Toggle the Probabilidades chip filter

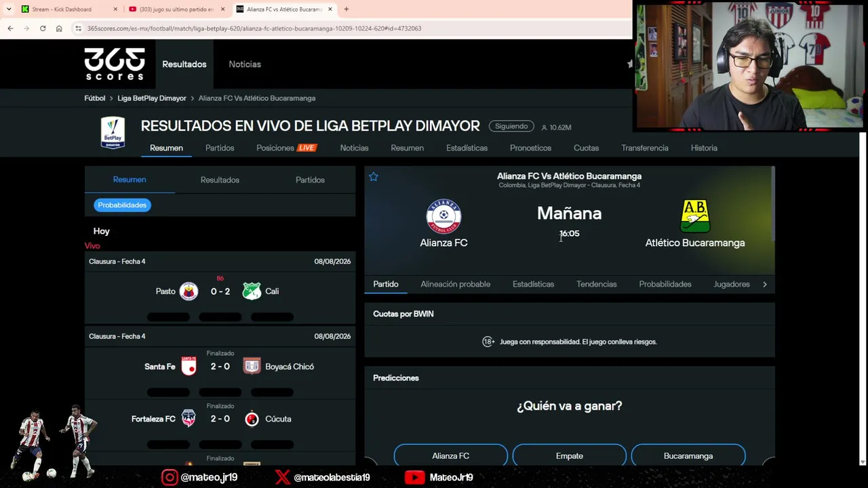pos(122,205)
